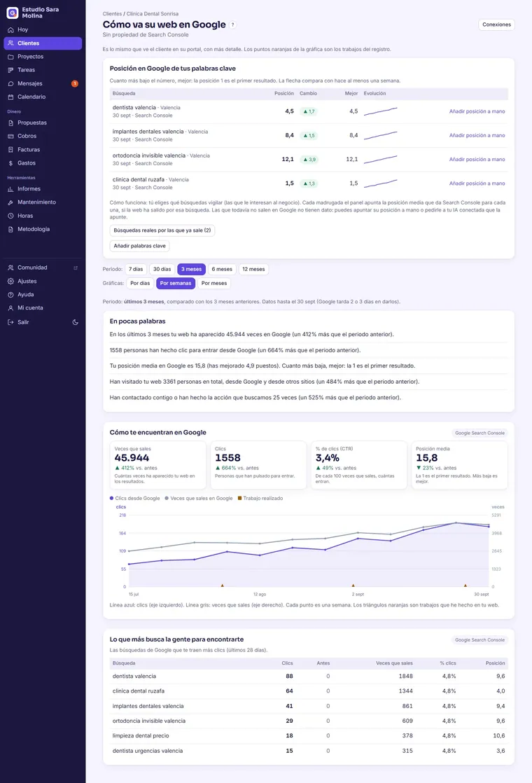
Task: Click the Clientes people icon
Action: point(10,43)
